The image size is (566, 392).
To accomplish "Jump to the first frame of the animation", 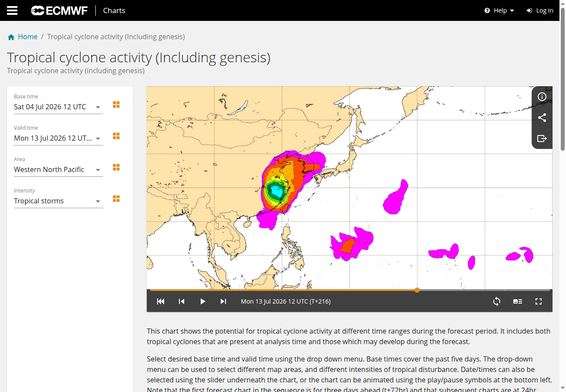I will coord(161,301).
